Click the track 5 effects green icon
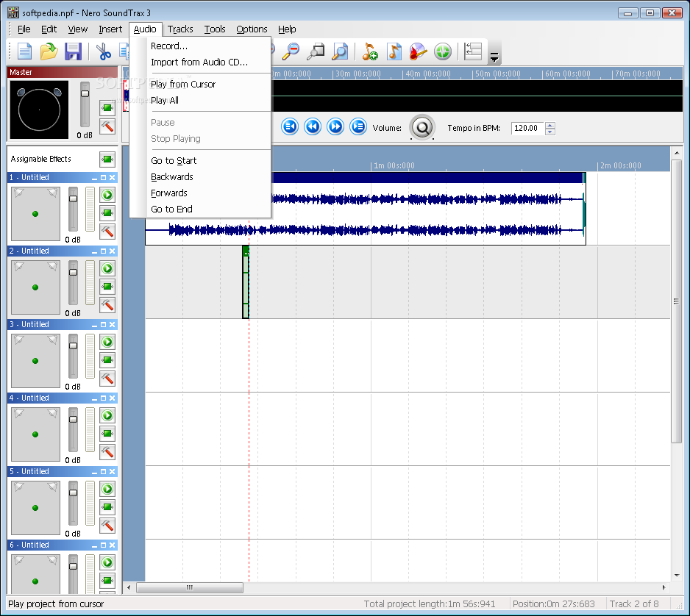The image size is (690, 616). tap(107, 507)
